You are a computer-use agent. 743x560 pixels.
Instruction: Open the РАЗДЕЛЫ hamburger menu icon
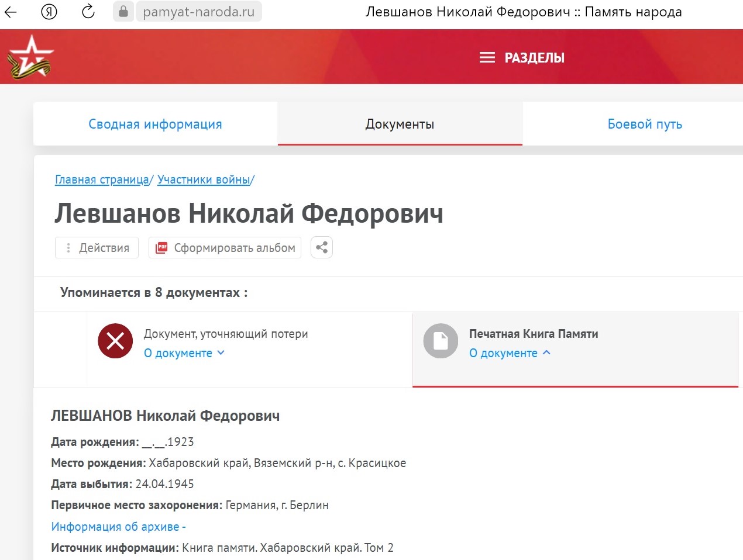pos(487,58)
